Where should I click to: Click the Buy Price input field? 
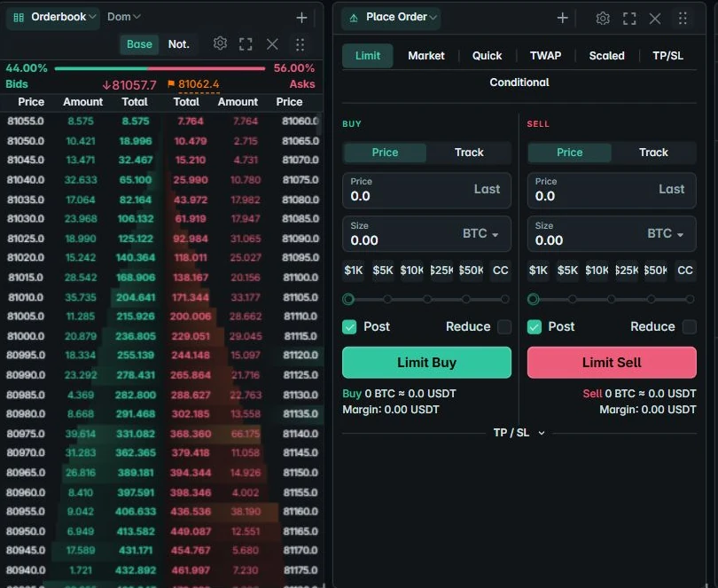426,191
